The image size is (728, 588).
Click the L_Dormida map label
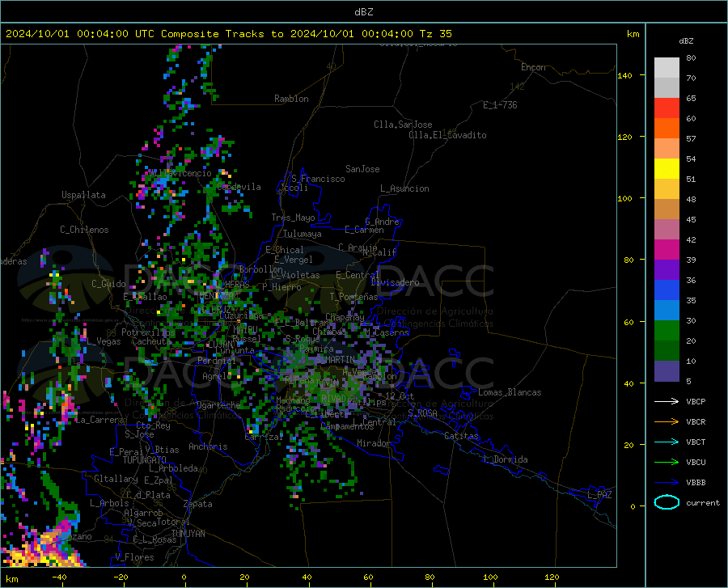506,459
